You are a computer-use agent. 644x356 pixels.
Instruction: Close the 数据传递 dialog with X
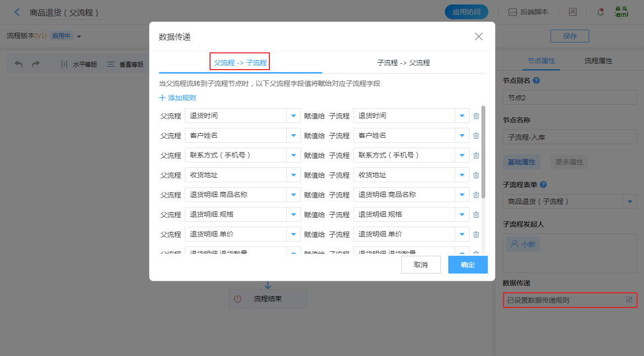(x=478, y=37)
